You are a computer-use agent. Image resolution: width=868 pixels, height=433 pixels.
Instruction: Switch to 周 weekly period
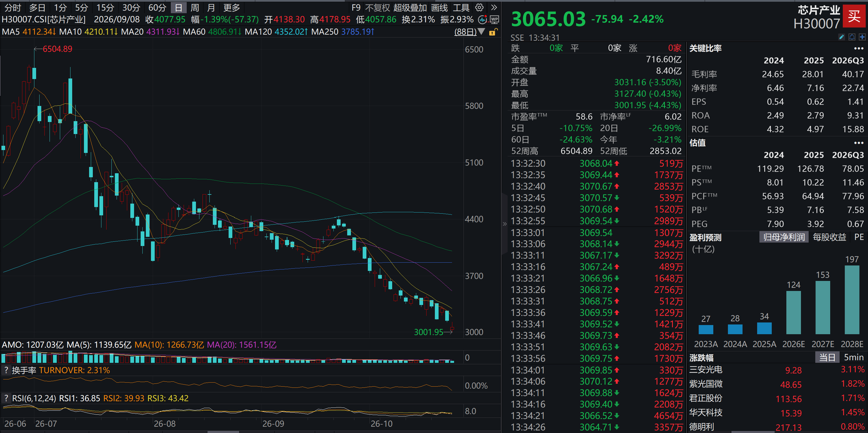pyautogui.click(x=195, y=7)
